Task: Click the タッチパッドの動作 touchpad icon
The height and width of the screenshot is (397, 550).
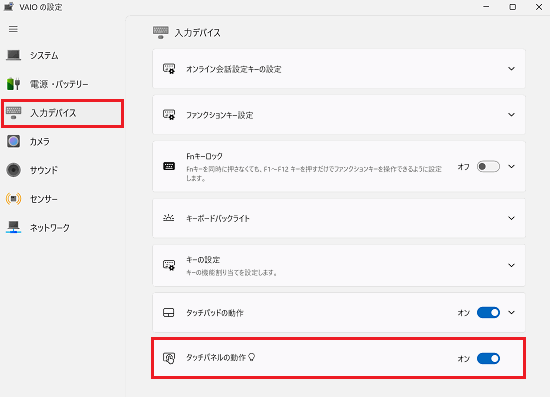Action: (x=169, y=312)
